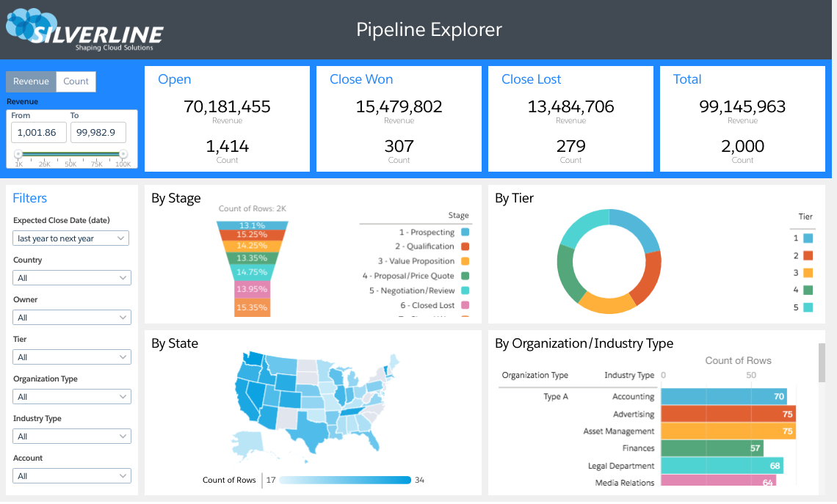The width and height of the screenshot is (837, 504).
Task: Click the pink 13.95% funnel segment
Action: pyautogui.click(x=252, y=290)
